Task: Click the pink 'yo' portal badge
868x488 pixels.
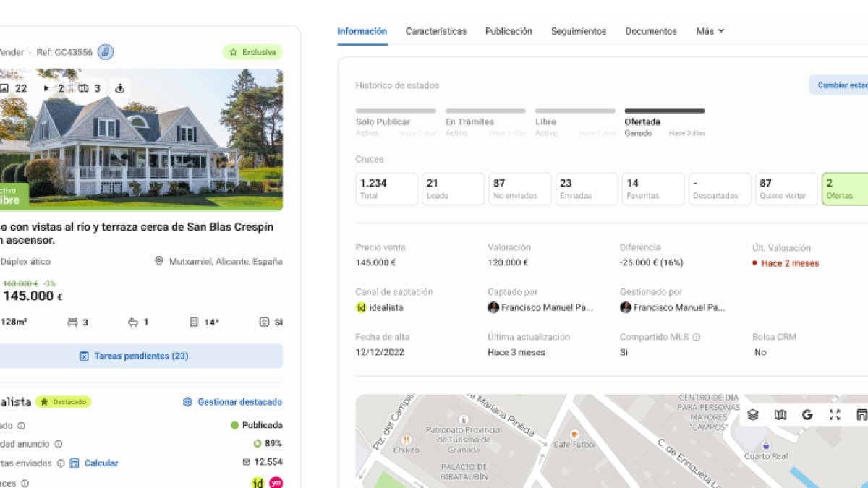Action: 276,482
